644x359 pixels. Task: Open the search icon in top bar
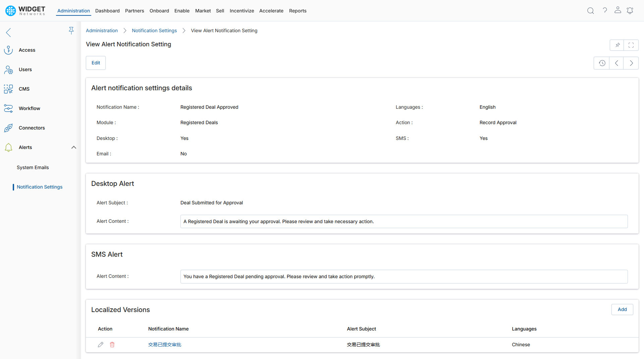coord(590,10)
